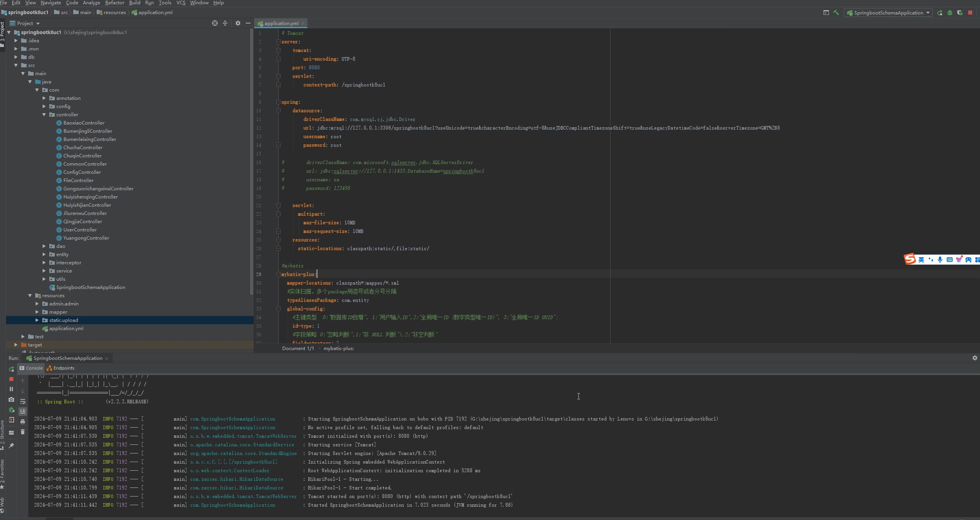Click the Debug bug icon in top toolbar
This screenshot has width=980, height=520.
point(950,13)
